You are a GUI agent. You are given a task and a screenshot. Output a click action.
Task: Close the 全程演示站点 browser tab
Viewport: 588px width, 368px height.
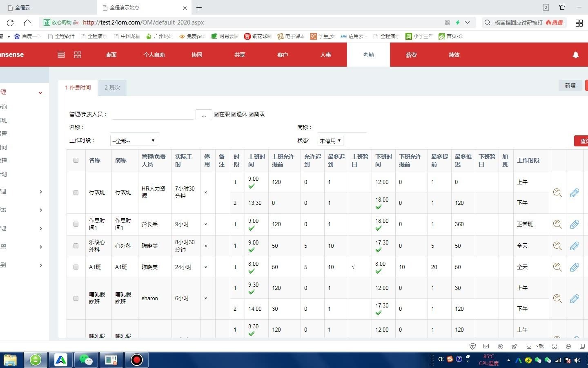tap(185, 8)
